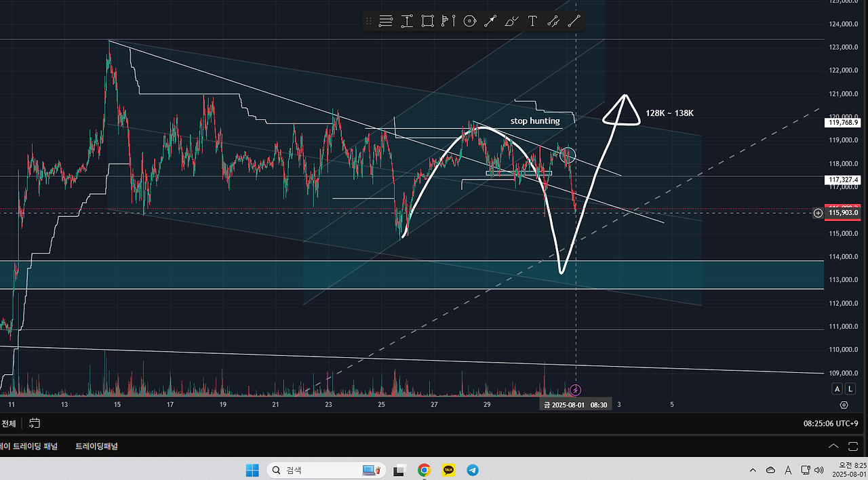Open the 트레이딩패널 tab
868x480 pixels.
point(96,446)
